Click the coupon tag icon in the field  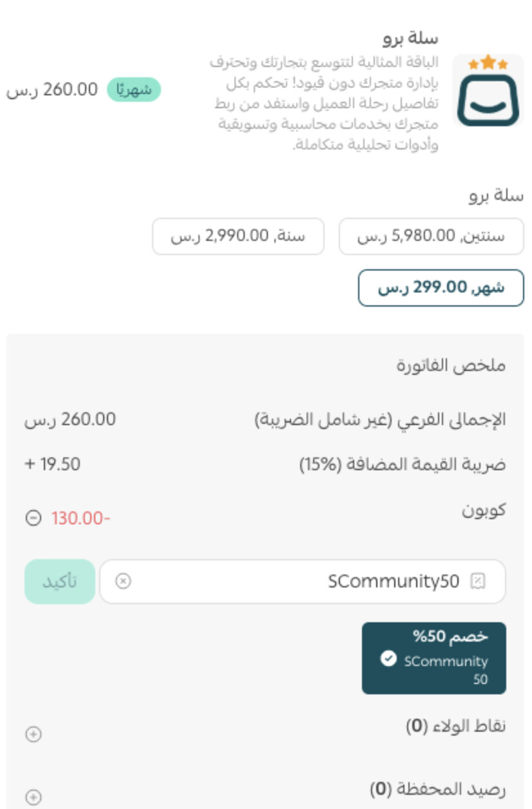click(x=478, y=582)
